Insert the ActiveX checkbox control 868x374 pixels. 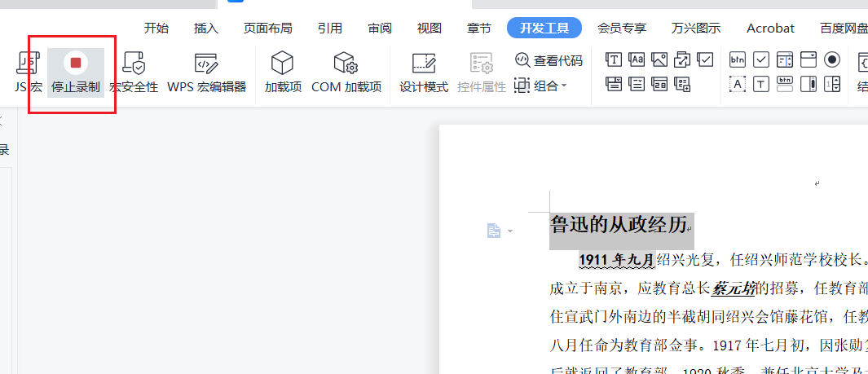coord(760,59)
